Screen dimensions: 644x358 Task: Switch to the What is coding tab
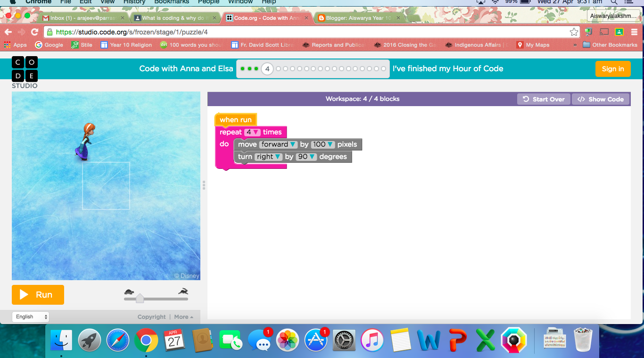pyautogui.click(x=175, y=18)
